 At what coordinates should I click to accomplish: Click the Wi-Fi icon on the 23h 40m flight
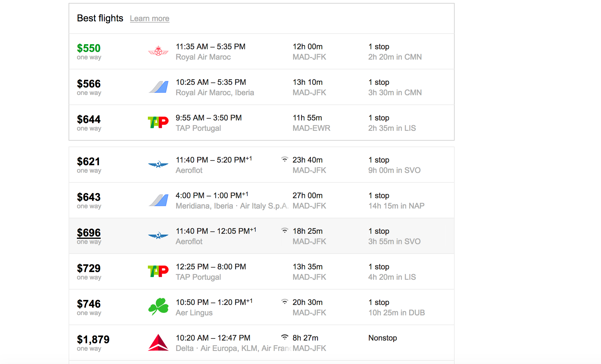[x=284, y=159]
